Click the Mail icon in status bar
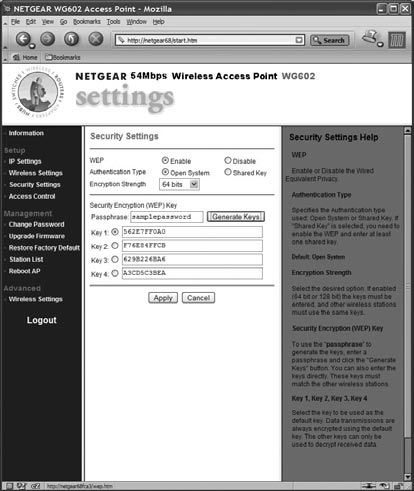 click(x=22, y=486)
